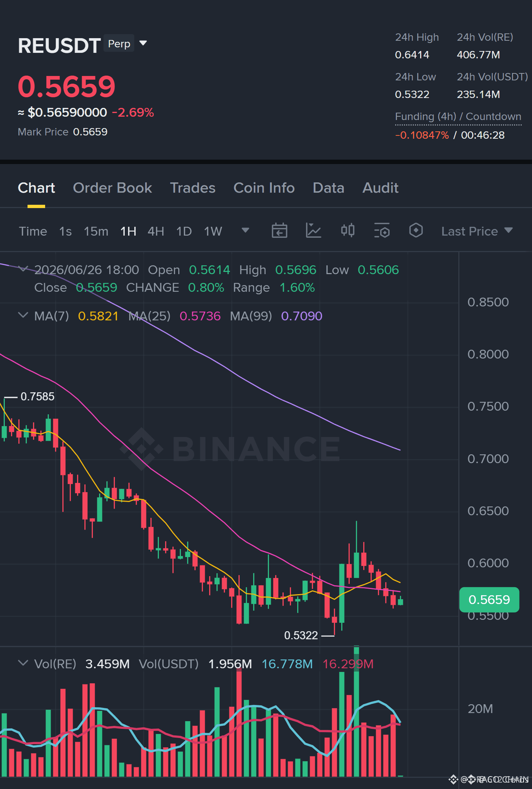Screen dimensions: 532x789
Task: Tap the countdown timer 00:46:28
Action: 483,135
